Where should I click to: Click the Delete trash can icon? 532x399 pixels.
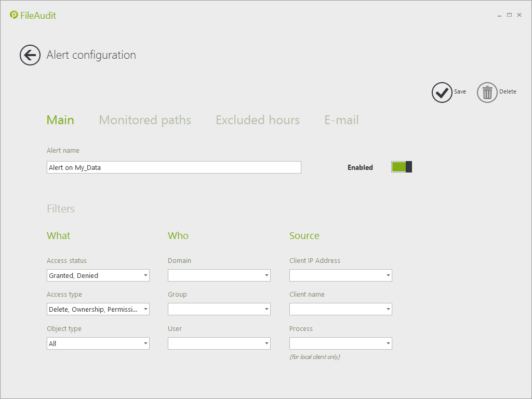[487, 92]
